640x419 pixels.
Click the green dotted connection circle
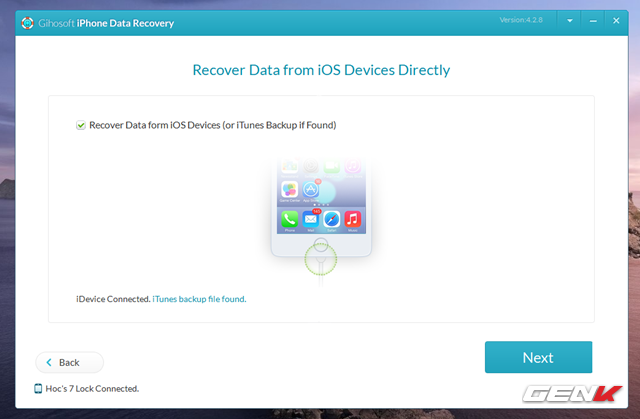coord(321,258)
